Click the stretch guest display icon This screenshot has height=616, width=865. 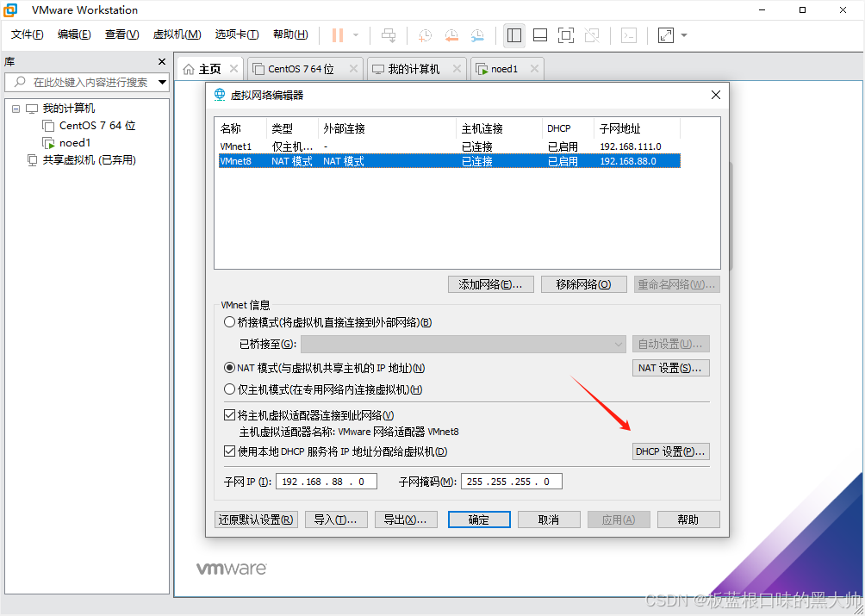coord(666,35)
